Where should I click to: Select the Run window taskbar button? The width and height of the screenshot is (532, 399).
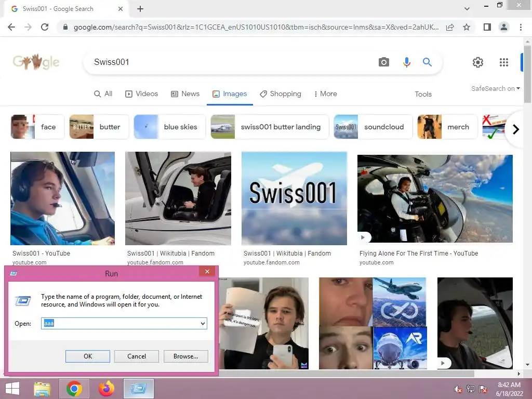click(138, 389)
